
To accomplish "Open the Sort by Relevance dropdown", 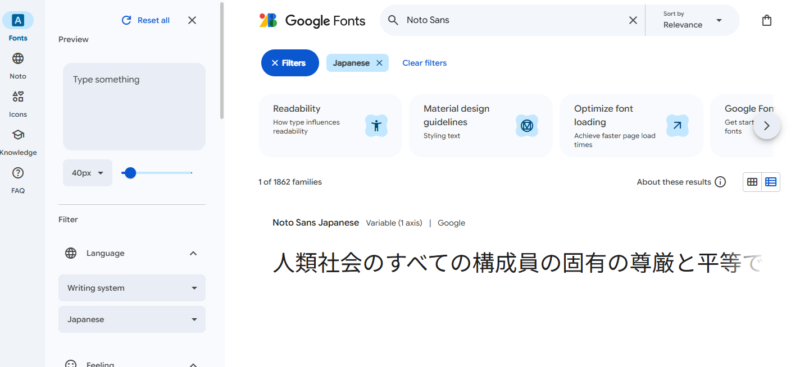I will [x=692, y=20].
